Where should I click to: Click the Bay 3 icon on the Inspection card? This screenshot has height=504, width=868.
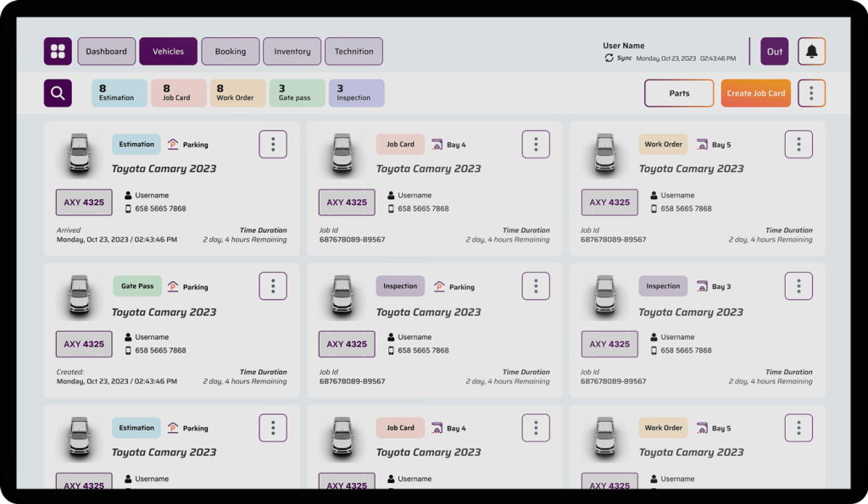700,285
